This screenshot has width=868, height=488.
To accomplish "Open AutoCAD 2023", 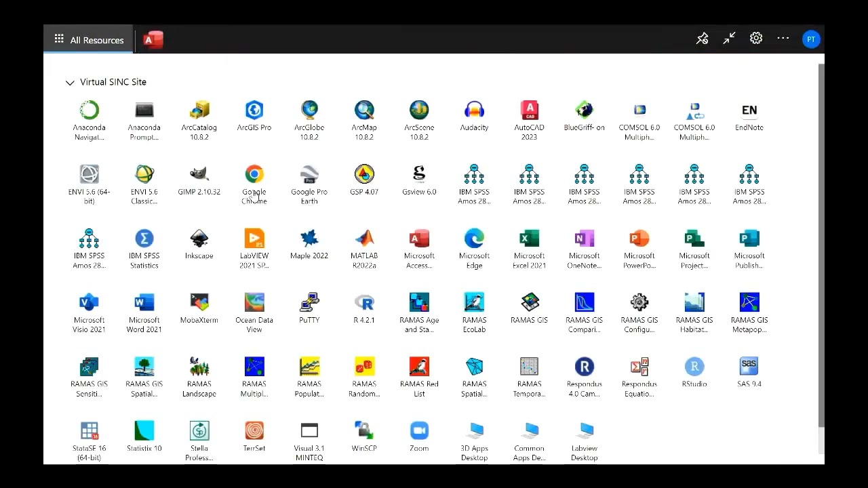I will [x=529, y=121].
